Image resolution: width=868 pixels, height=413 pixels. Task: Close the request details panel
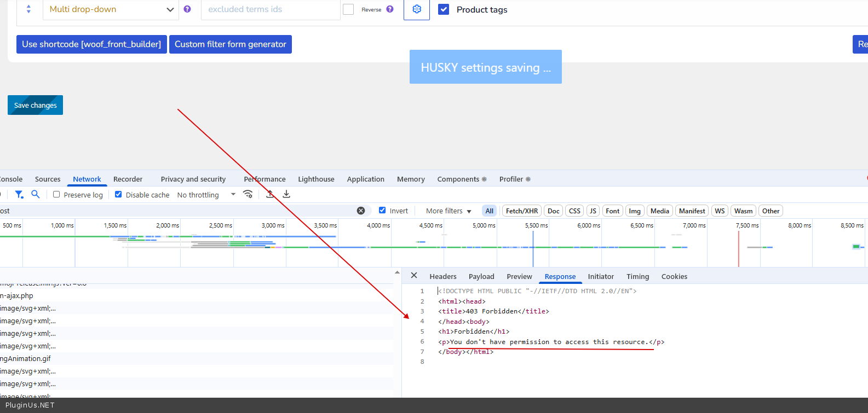[414, 276]
